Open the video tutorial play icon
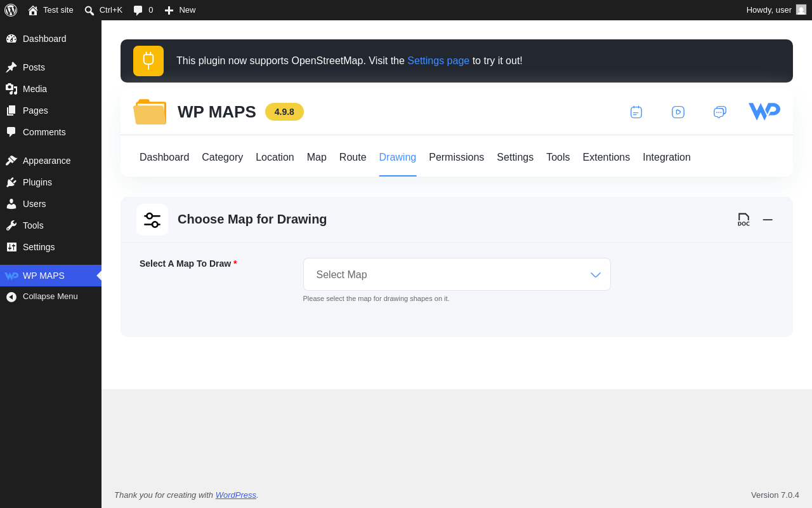The width and height of the screenshot is (812, 508). point(678,112)
